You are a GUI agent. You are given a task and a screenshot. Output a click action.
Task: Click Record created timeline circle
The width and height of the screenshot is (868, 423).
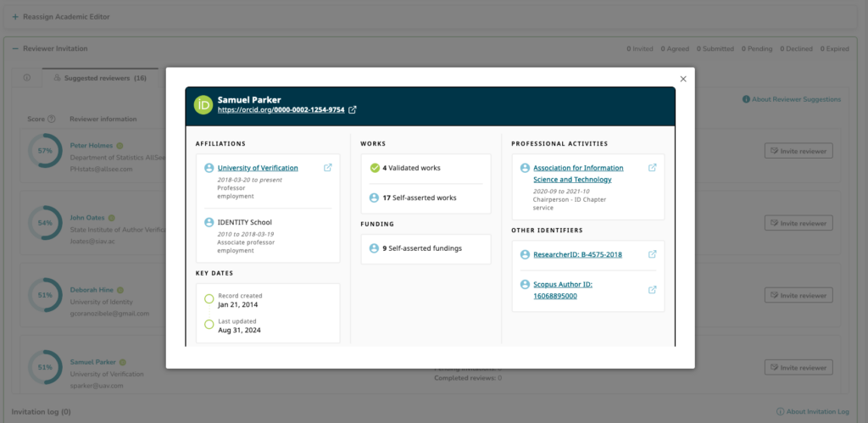click(x=209, y=299)
